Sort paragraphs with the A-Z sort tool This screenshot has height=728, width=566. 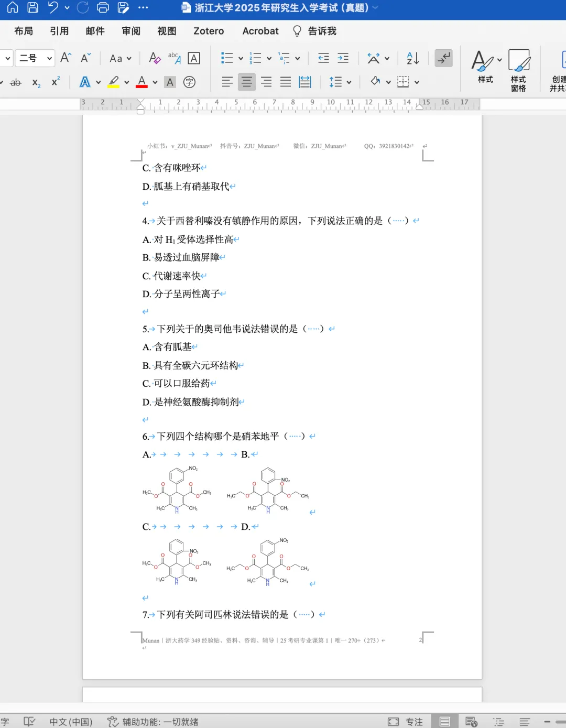coord(412,58)
